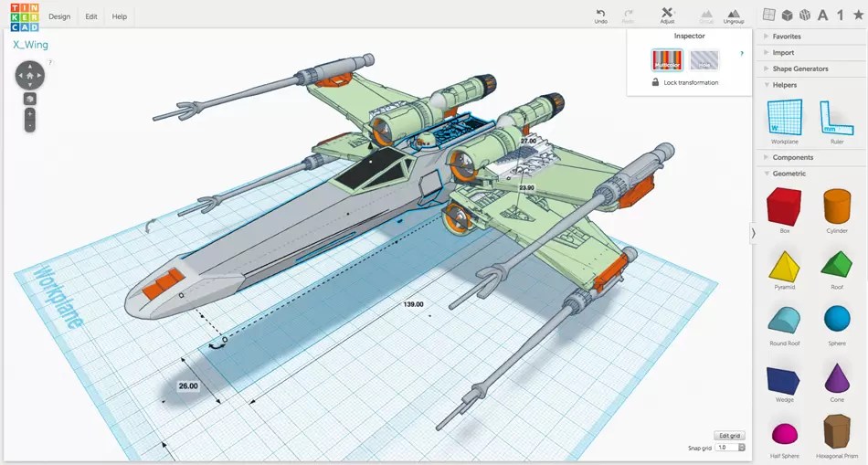Select the yellow Pyramid shape

(785, 269)
